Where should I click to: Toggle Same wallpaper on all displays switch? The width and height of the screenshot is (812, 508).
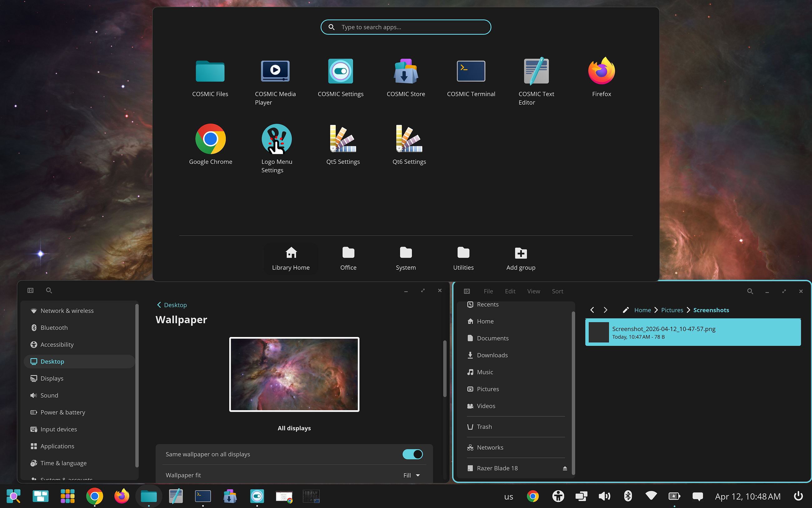pyautogui.click(x=412, y=454)
